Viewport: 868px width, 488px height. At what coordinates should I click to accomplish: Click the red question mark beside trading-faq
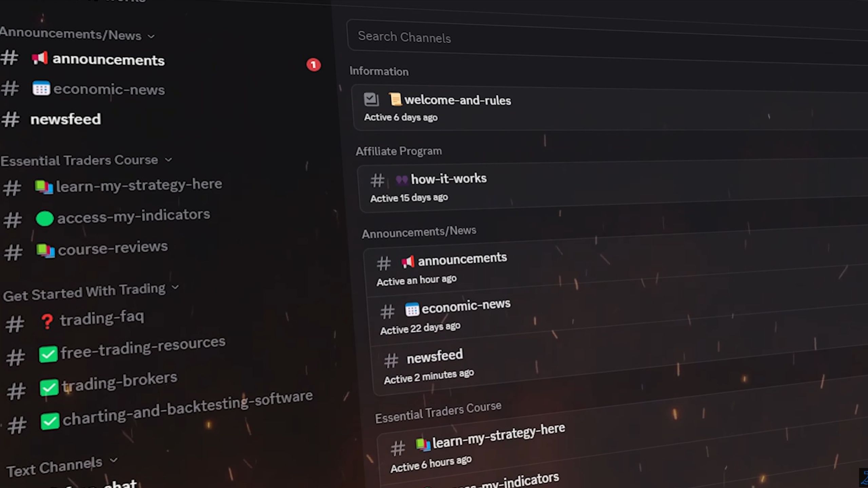pos(47,321)
